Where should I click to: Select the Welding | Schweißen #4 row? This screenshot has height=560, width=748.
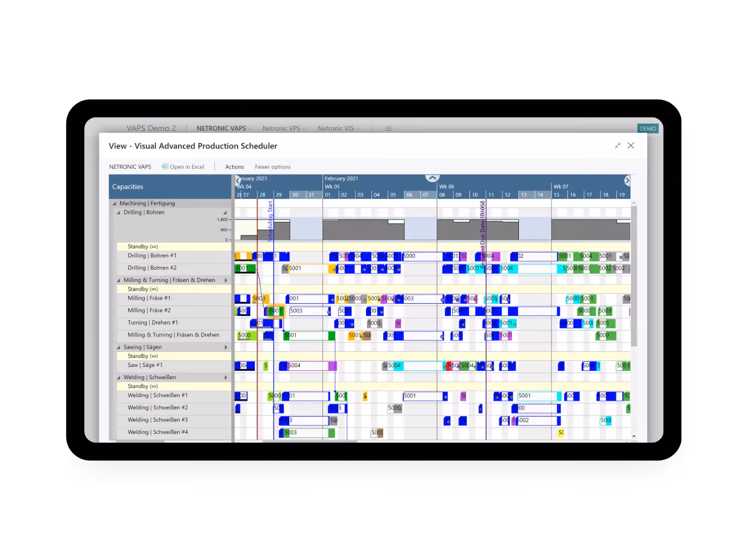174,432
